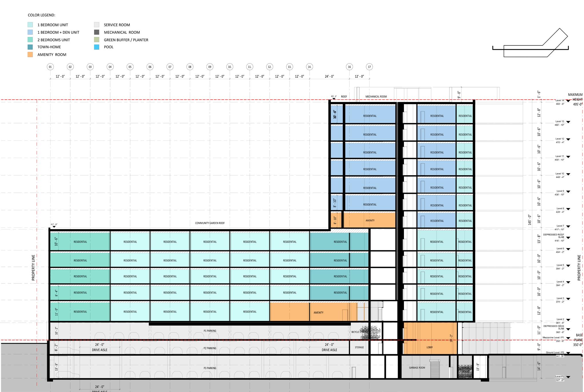Click grid bubble 17
This screenshot has width=584, height=392.
pyautogui.click(x=369, y=67)
